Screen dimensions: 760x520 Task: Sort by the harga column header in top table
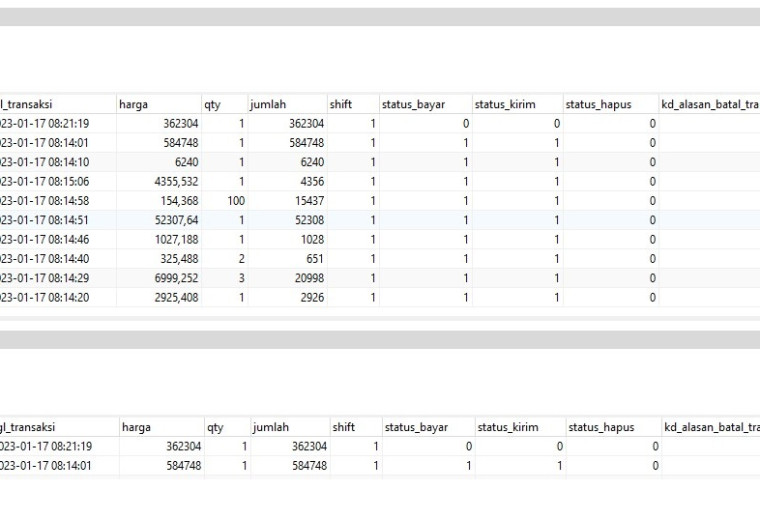click(x=158, y=104)
